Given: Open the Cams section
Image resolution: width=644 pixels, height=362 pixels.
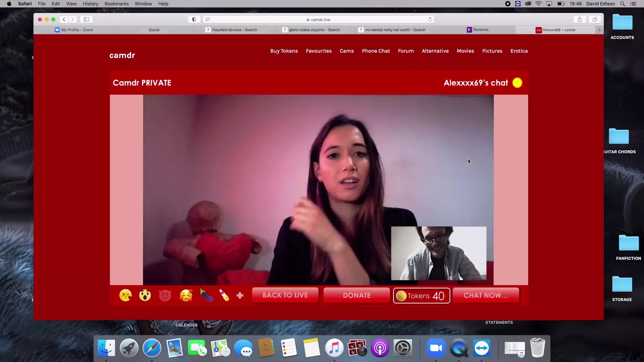Looking at the screenshot, I should 347,51.
